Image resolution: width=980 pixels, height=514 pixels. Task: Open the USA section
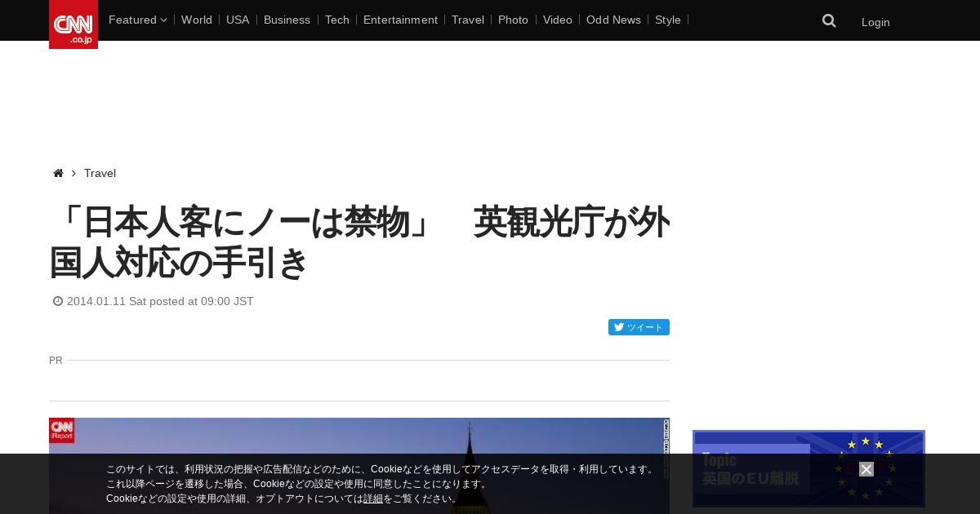tap(238, 20)
